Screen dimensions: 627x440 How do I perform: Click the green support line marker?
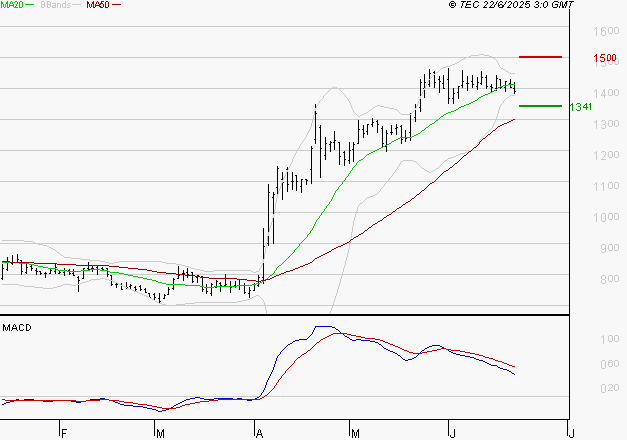[540, 106]
